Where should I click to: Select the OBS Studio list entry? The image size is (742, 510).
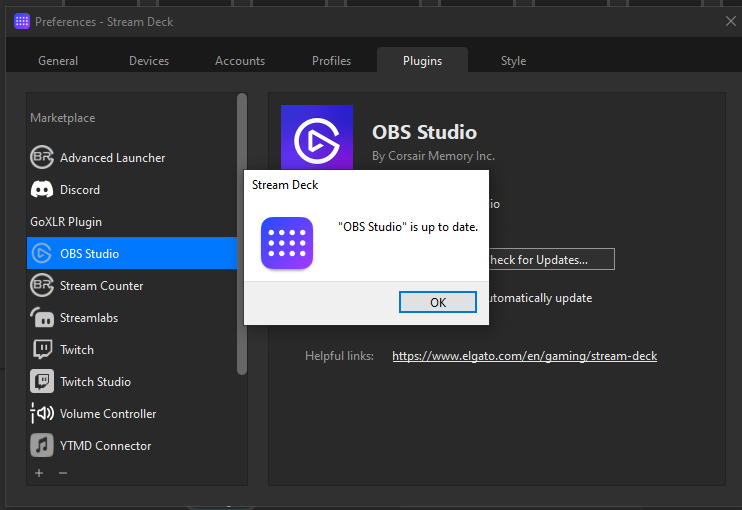132,253
